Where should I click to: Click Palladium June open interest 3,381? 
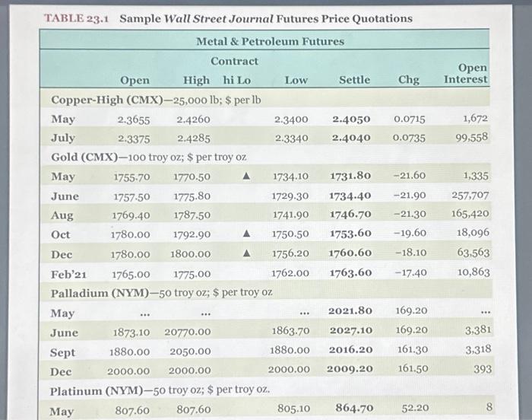click(x=478, y=329)
